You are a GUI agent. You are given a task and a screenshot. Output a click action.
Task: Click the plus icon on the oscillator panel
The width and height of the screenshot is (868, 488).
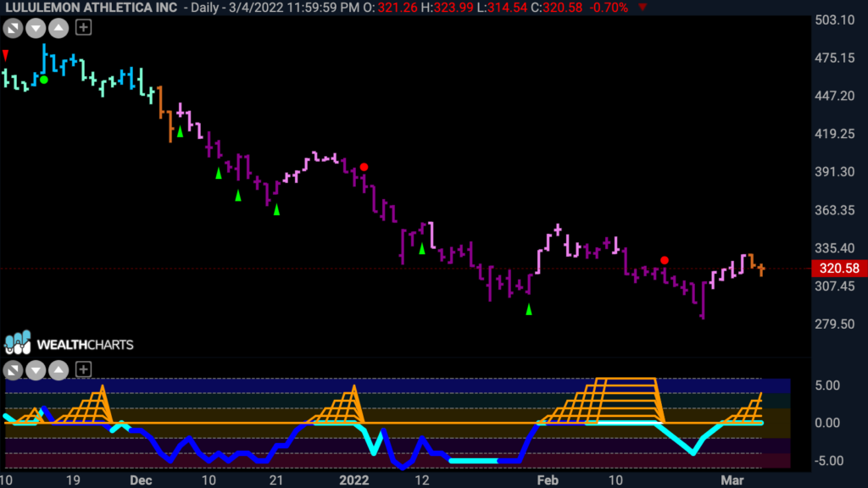[x=83, y=369]
